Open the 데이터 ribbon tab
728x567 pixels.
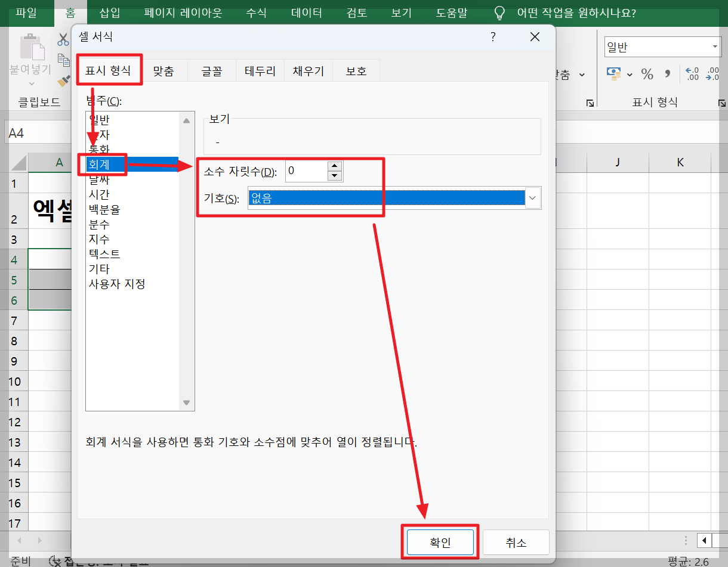coord(306,13)
